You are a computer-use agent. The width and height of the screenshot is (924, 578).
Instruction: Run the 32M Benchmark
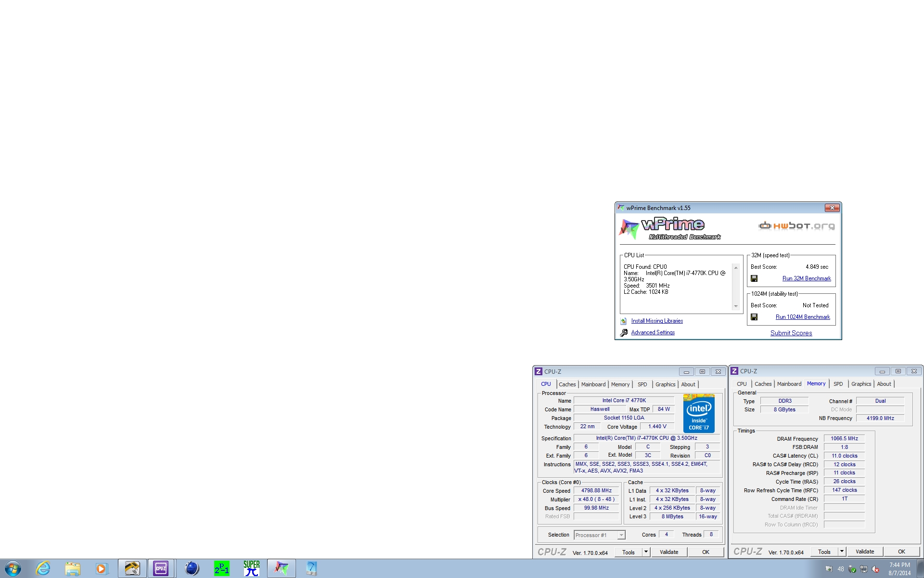807,278
